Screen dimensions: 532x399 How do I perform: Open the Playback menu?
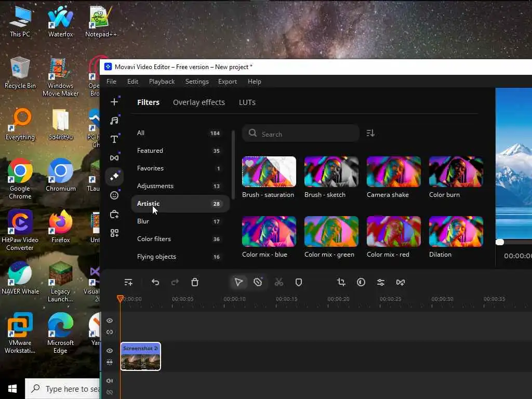(x=162, y=82)
